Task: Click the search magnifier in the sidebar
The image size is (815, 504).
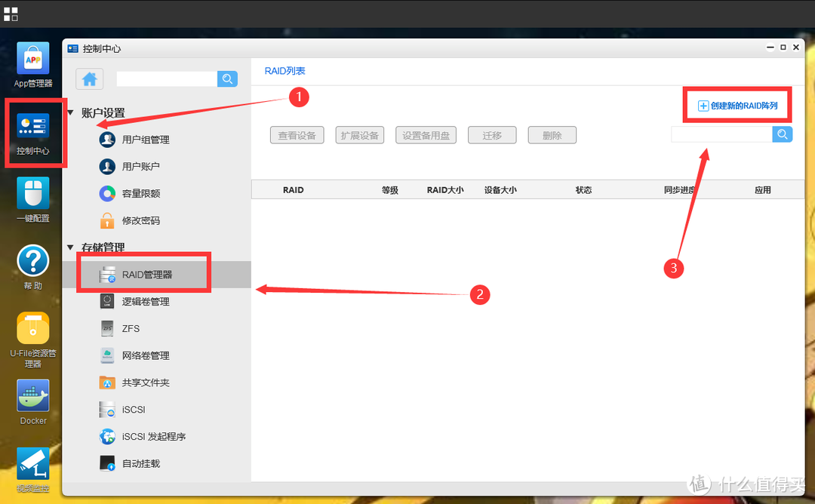Action: pos(227,78)
